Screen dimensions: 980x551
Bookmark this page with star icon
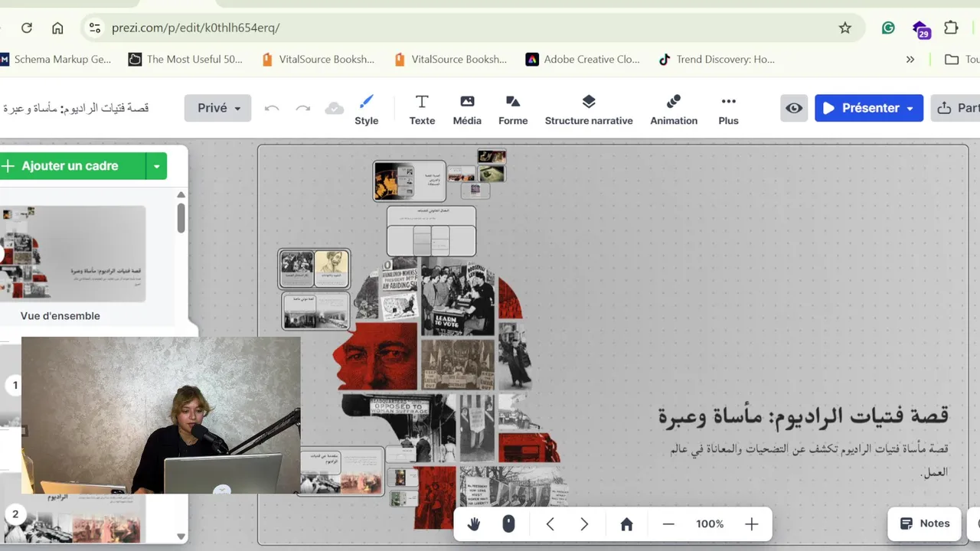(x=845, y=28)
